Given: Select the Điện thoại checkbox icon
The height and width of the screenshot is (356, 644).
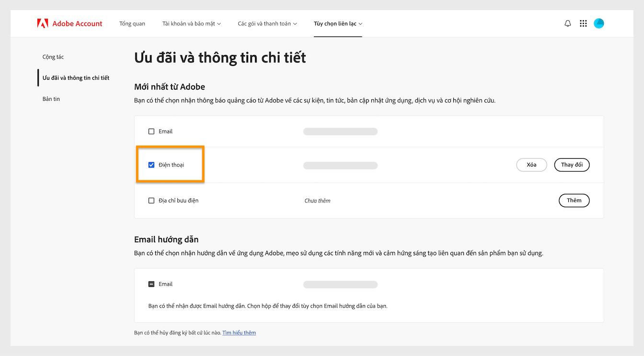Looking at the screenshot, I should (x=151, y=165).
